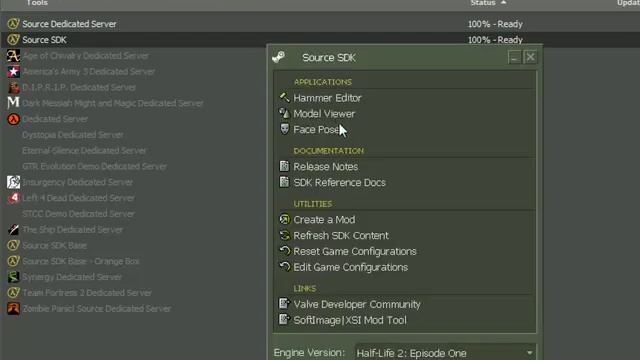Select Edit Game Configurations
The height and width of the screenshot is (360, 640).
pyautogui.click(x=351, y=267)
